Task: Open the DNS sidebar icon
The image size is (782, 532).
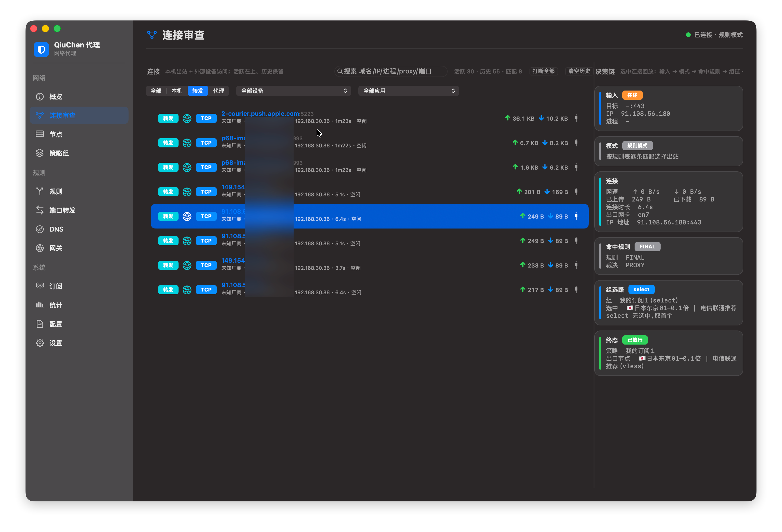Action: point(40,229)
